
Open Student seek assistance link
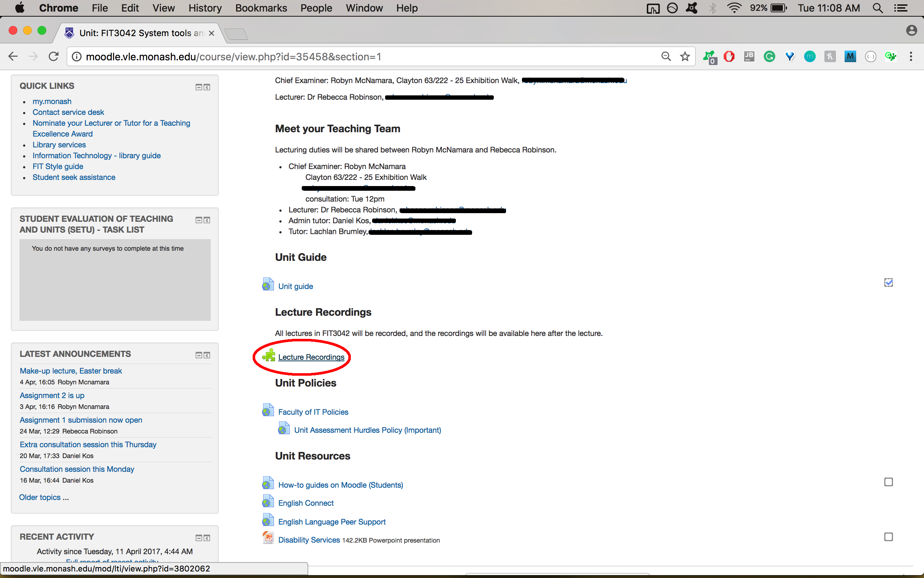(74, 177)
